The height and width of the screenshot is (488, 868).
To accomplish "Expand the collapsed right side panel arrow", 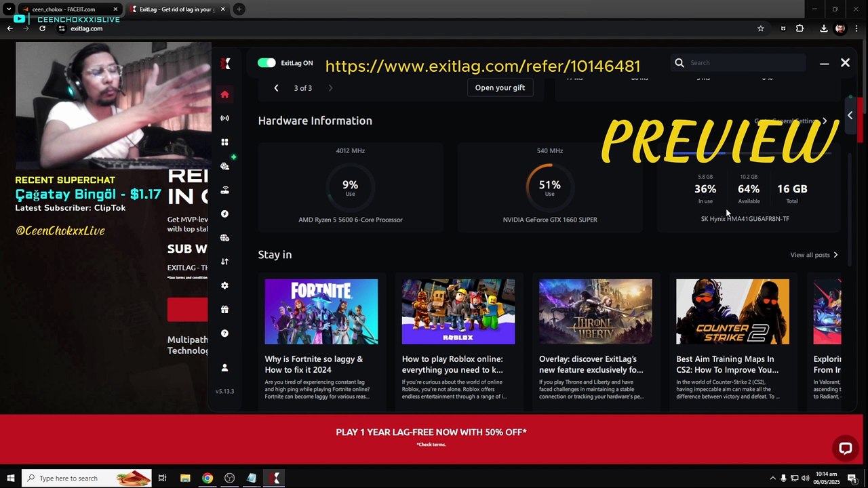I will [x=850, y=115].
